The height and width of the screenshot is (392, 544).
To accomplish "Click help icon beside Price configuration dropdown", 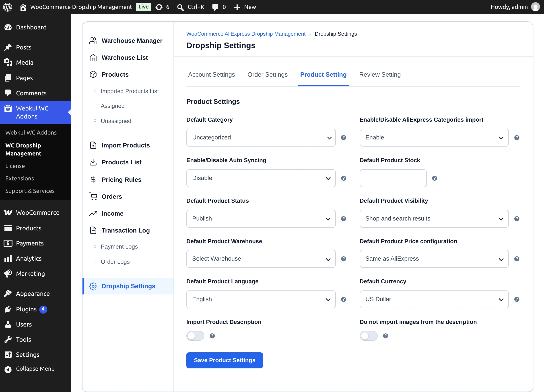I will click(517, 259).
